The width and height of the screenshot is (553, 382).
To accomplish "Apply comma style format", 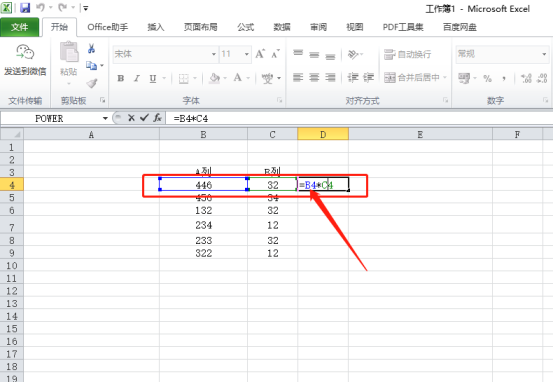I will point(504,79).
